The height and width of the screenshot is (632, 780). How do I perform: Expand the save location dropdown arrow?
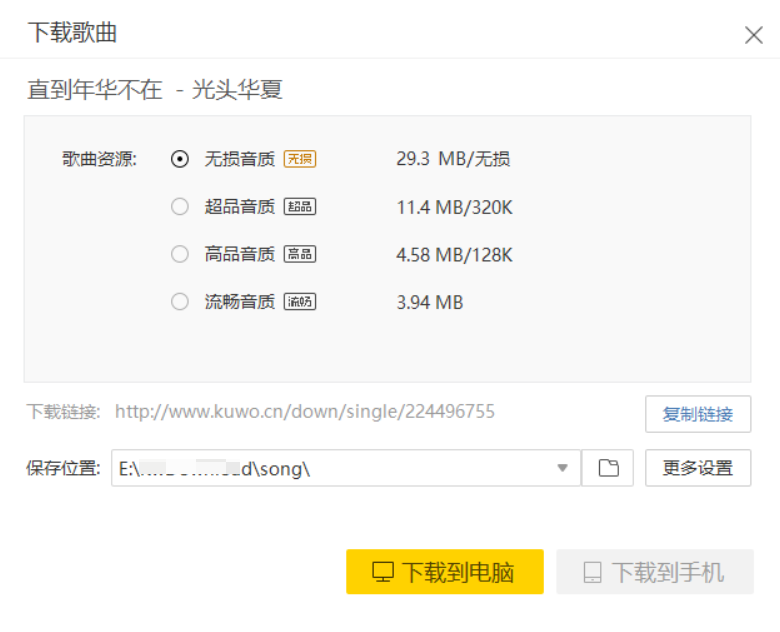pos(563,468)
